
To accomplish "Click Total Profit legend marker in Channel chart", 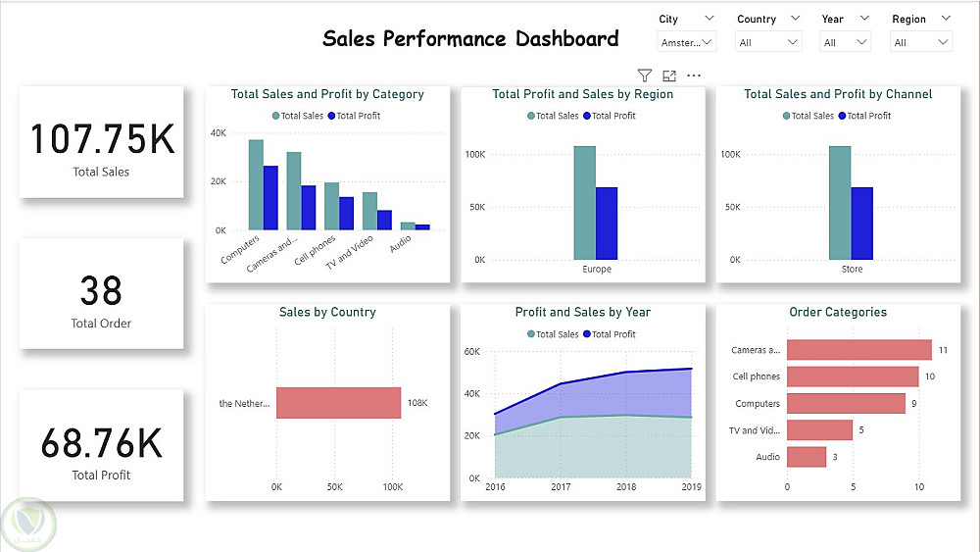I will click(x=842, y=116).
